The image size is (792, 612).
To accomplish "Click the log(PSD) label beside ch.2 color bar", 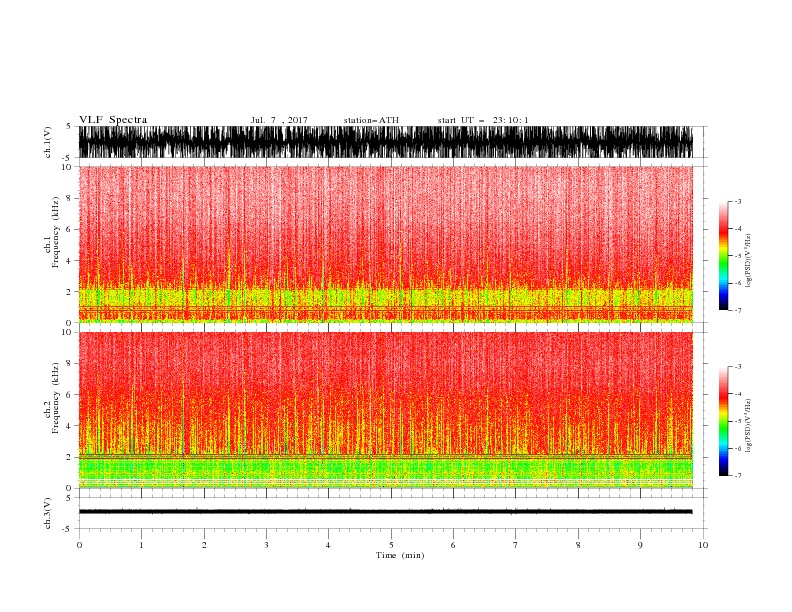I will tap(748, 426).
